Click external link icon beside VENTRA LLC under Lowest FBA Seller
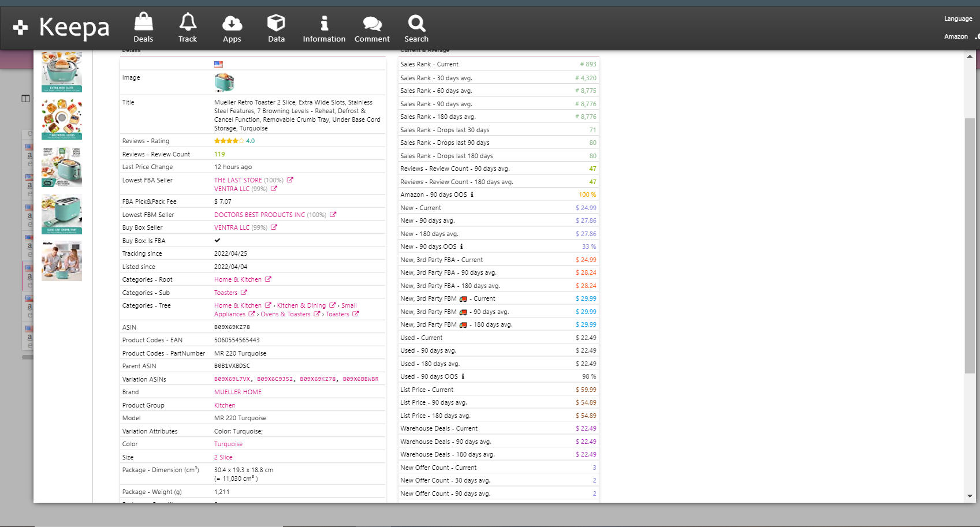This screenshot has width=980, height=527. [274, 189]
